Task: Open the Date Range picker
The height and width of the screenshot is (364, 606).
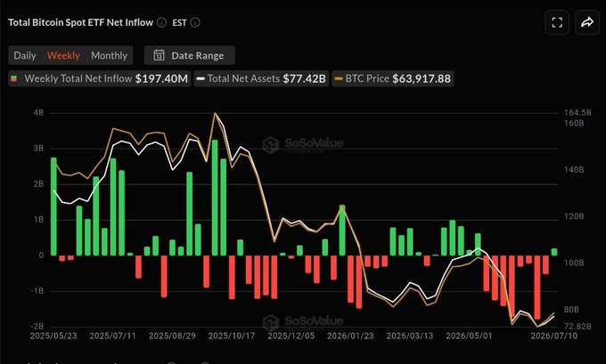Action: pyautogui.click(x=189, y=55)
